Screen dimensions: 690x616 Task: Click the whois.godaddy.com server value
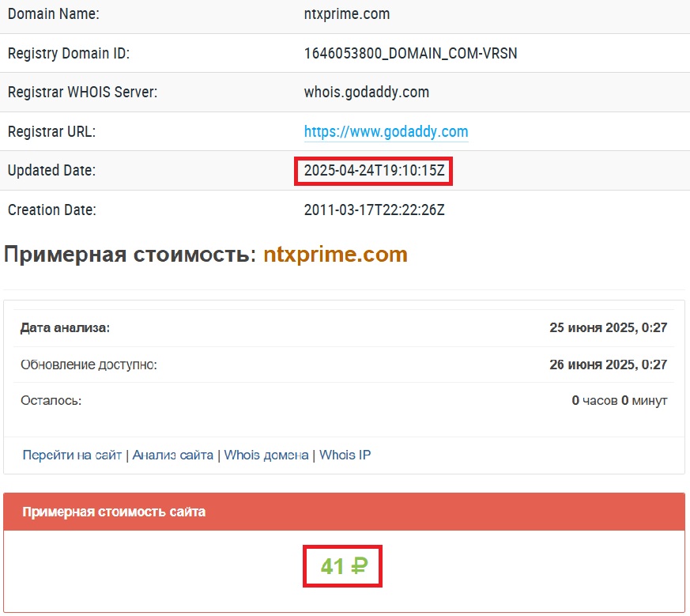click(366, 93)
